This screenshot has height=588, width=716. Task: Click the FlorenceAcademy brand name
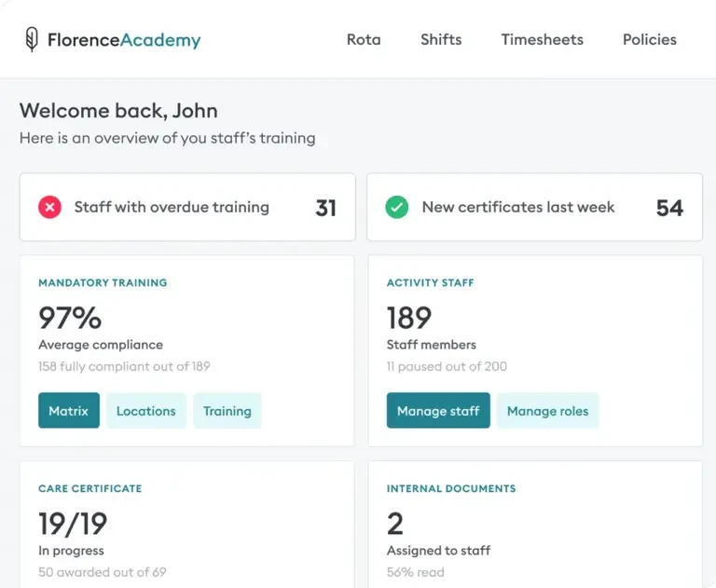coord(124,40)
